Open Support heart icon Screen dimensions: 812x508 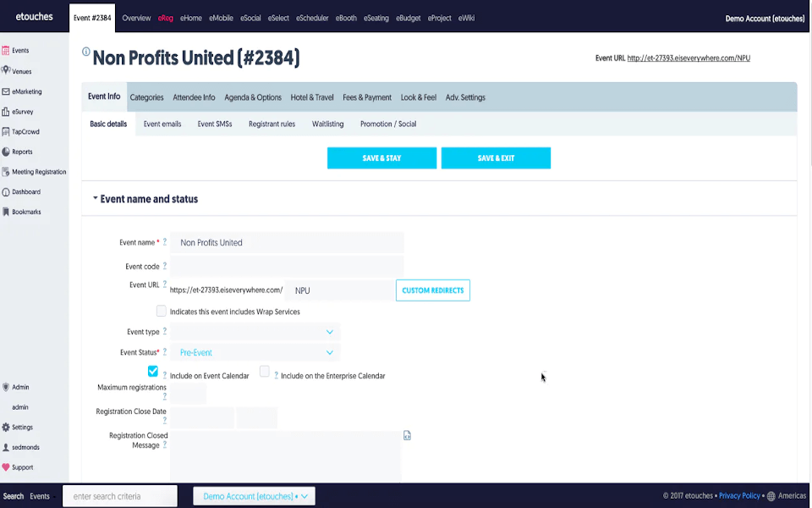(6, 467)
